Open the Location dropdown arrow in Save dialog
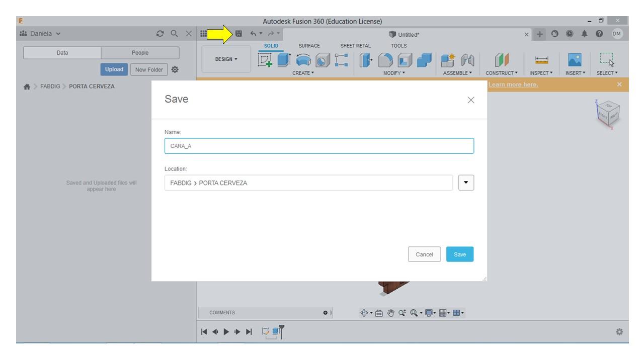The width and height of the screenshot is (644, 362). click(x=466, y=183)
